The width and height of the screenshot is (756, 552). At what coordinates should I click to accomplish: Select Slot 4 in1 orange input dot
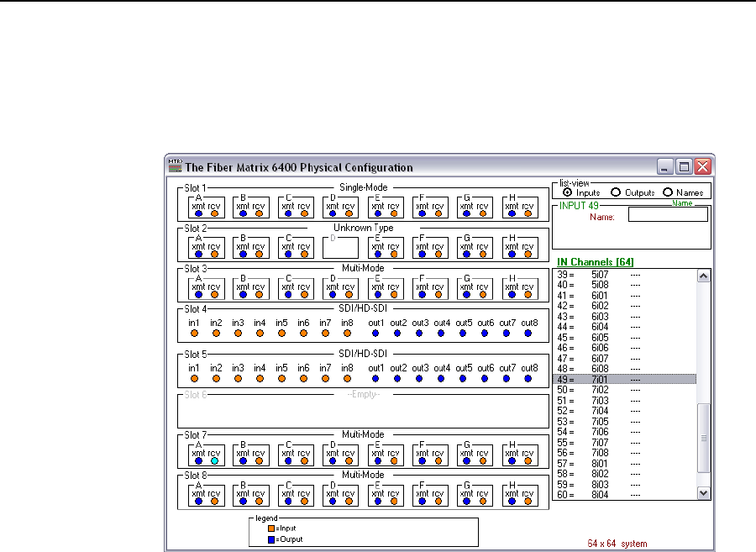(x=194, y=333)
